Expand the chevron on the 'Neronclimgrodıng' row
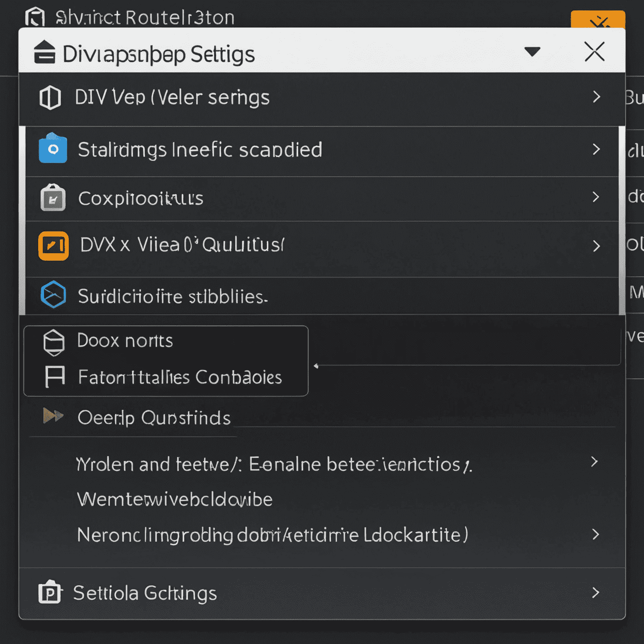The height and width of the screenshot is (644, 644). 596,534
